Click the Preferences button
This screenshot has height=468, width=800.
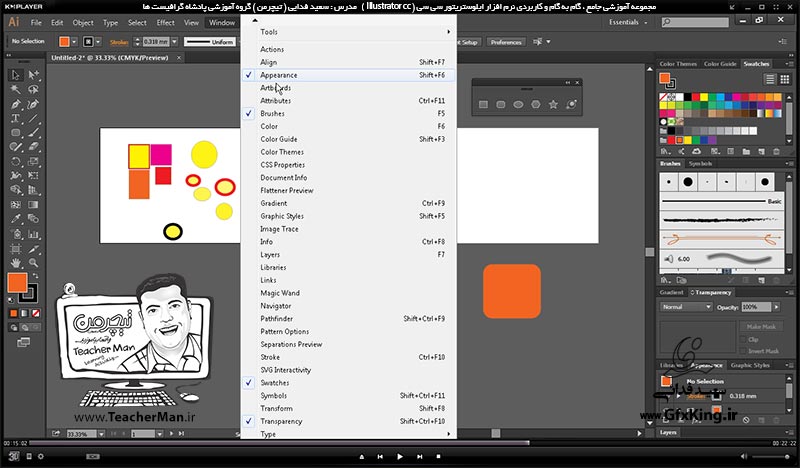click(506, 42)
